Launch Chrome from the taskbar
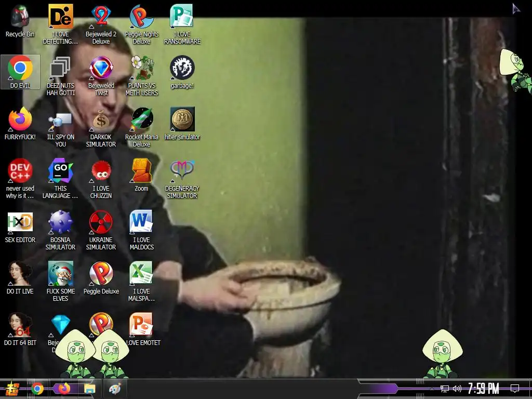Viewport: 532px width, 399px height. coord(37,389)
